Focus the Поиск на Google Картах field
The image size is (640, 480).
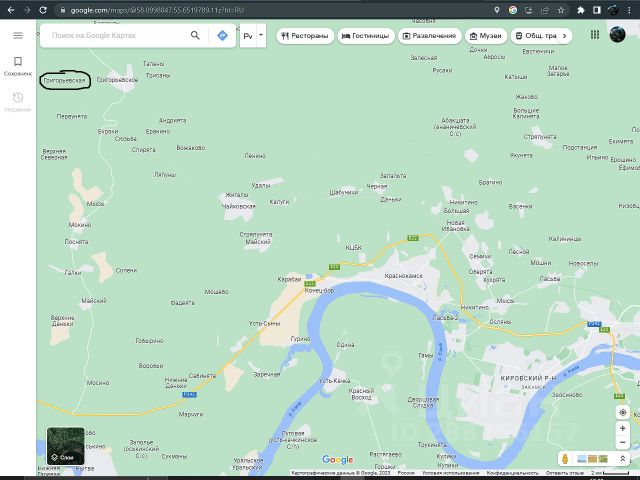point(115,35)
